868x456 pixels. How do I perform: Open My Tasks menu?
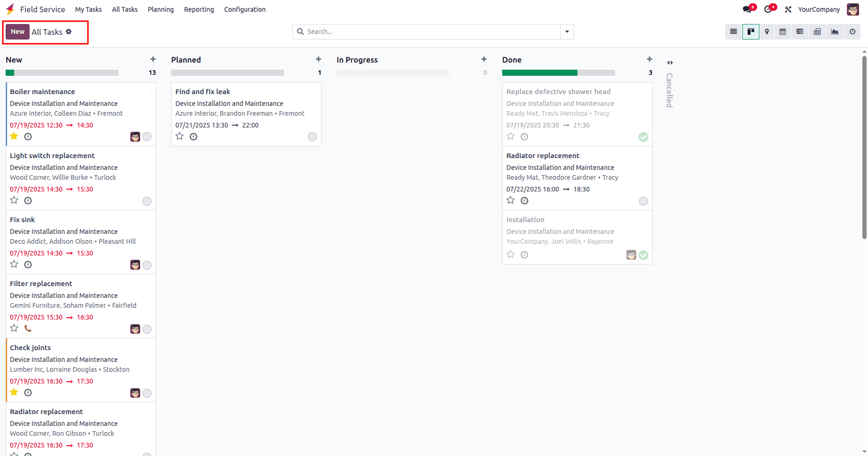[x=88, y=9]
